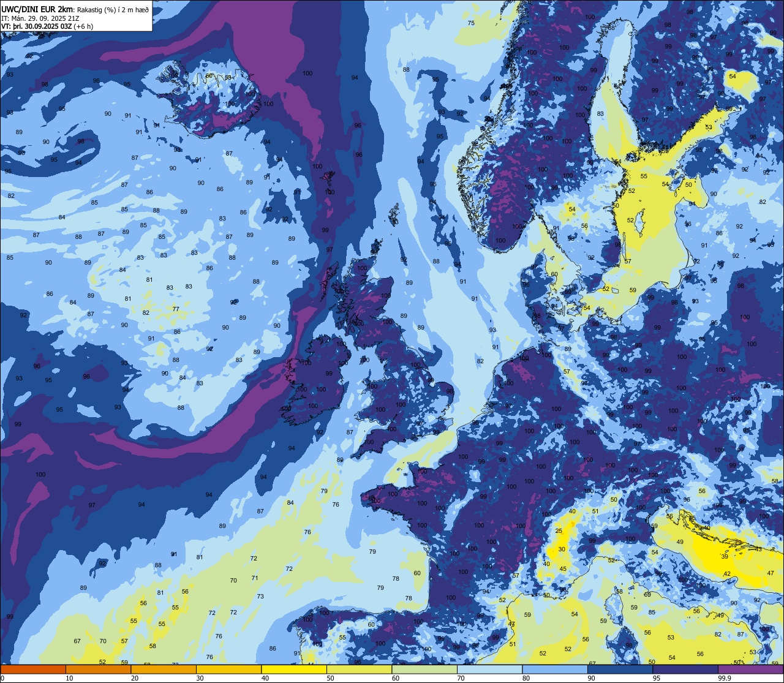Click the legend tick label 95
Viewport: 784px width, 683px height.
click(657, 678)
